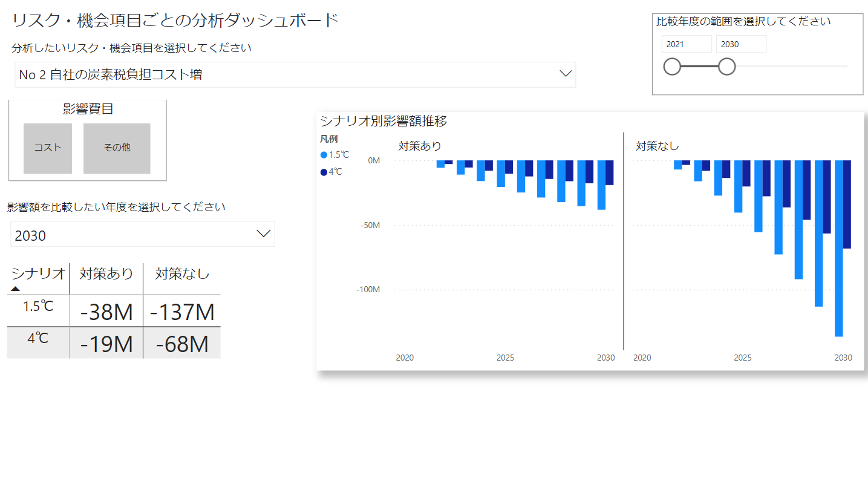Select the コスト slicer button

[48, 148]
